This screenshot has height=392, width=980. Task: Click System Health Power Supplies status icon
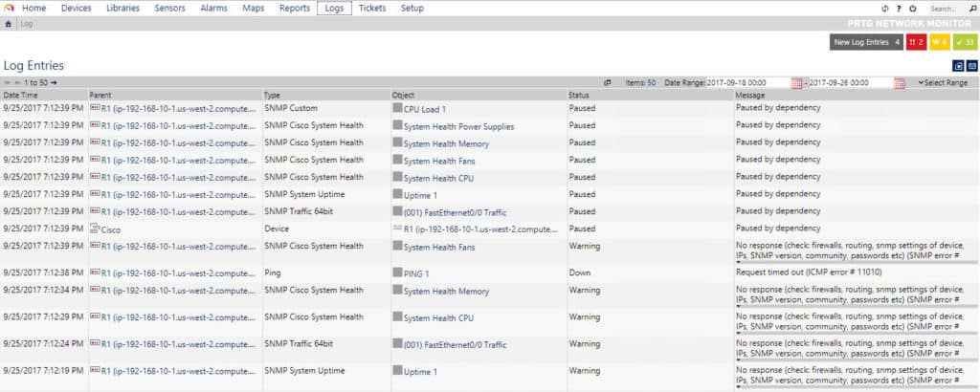(397, 125)
